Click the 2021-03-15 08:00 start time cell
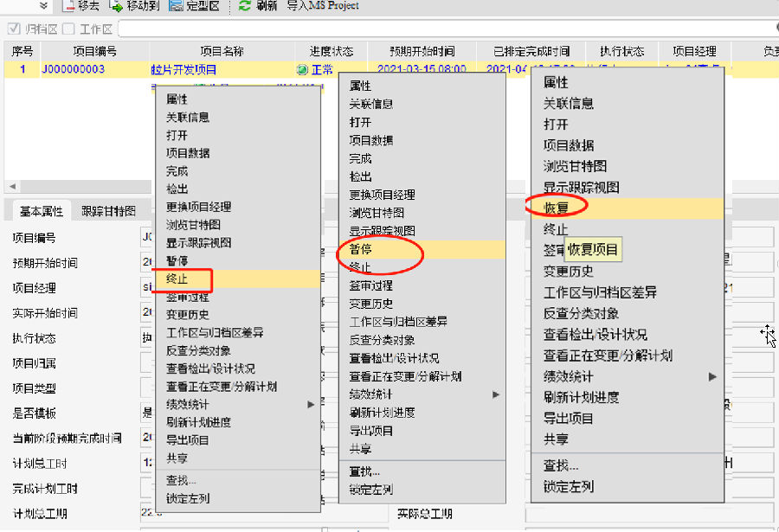Viewport: 779px width, 532px height. click(x=422, y=68)
